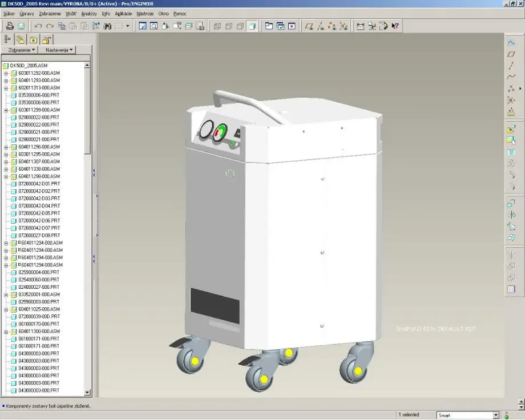Open the Analýzy menu
The image size is (525, 420).
click(x=89, y=13)
